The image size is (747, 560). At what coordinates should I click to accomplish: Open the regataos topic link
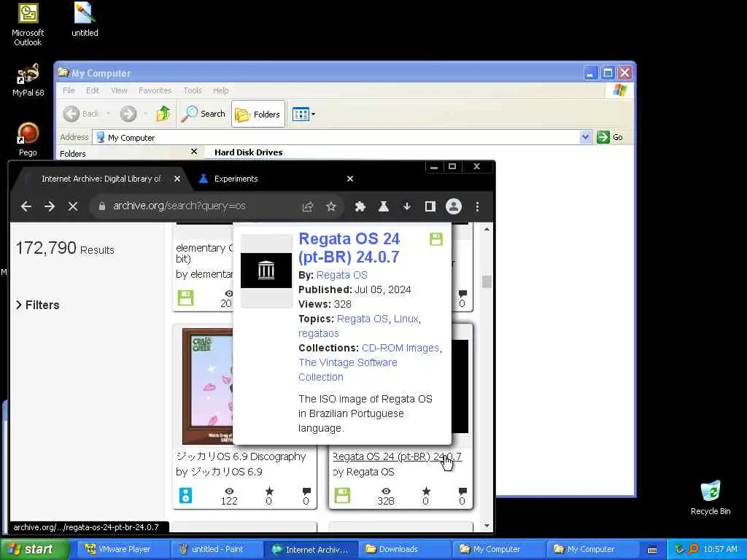(319, 333)
